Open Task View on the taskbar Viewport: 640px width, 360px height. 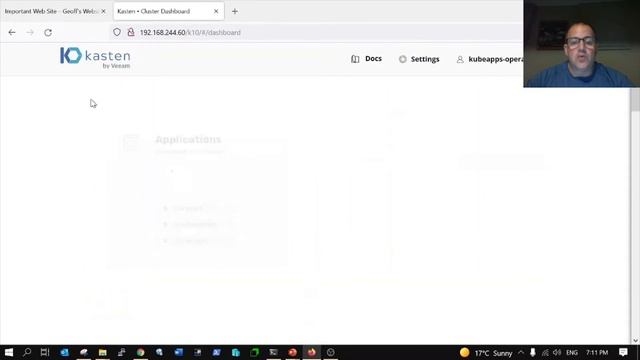coord(45,352)
